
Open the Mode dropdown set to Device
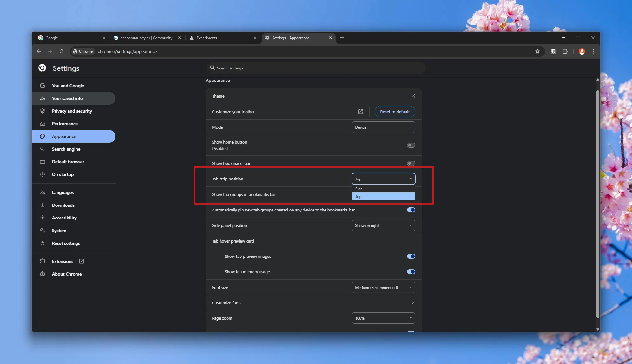(383, 127)
